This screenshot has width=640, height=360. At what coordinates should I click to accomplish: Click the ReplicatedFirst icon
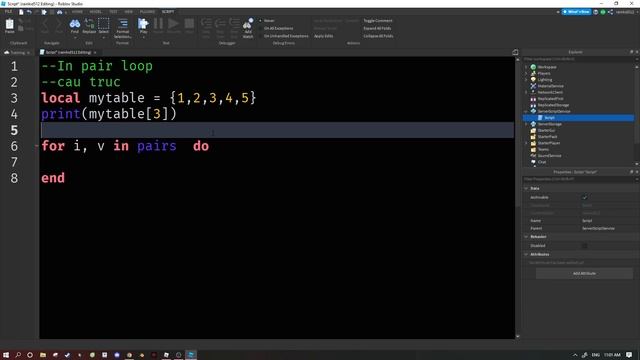click(533, 99)
